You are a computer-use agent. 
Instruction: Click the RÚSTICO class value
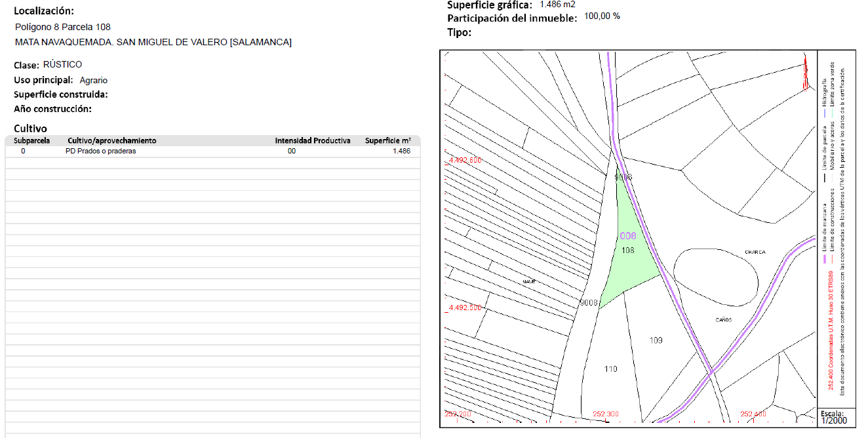pos(62,64)
